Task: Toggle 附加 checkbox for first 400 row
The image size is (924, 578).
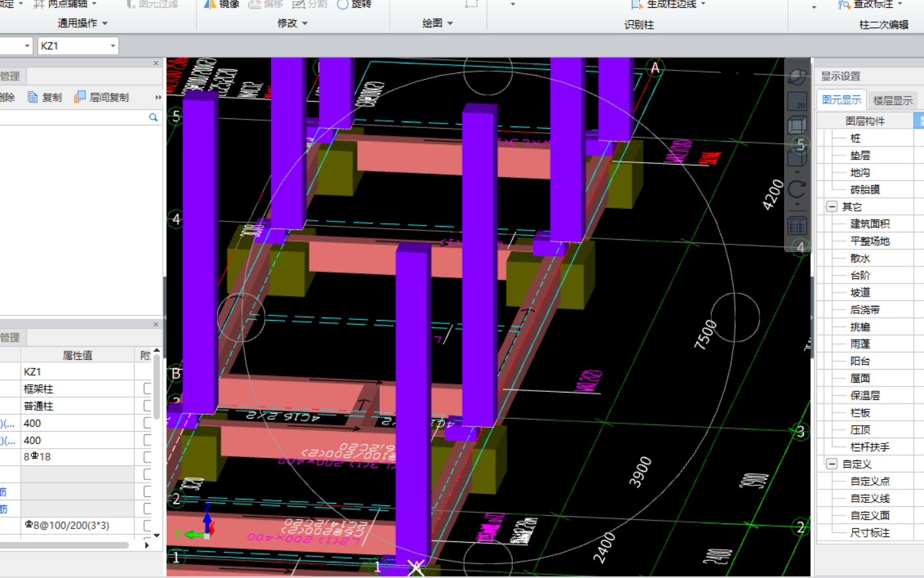Action: (x=148, y=423)
